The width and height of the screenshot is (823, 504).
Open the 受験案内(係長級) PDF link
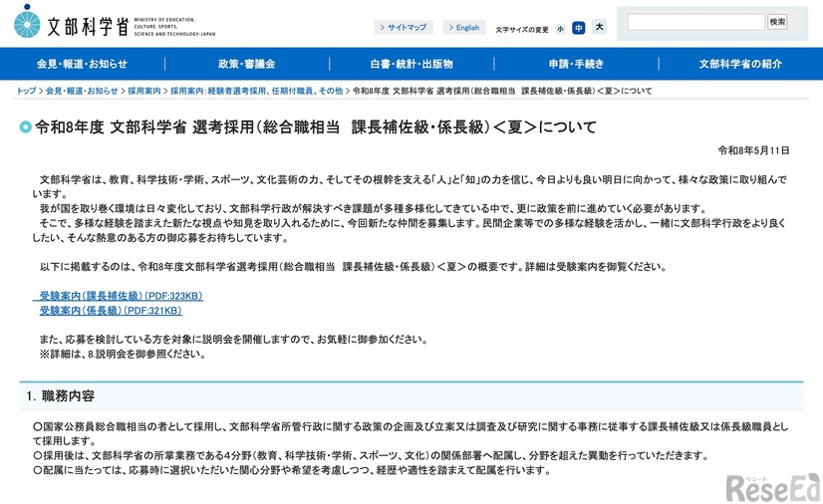(x=111, y=311)
